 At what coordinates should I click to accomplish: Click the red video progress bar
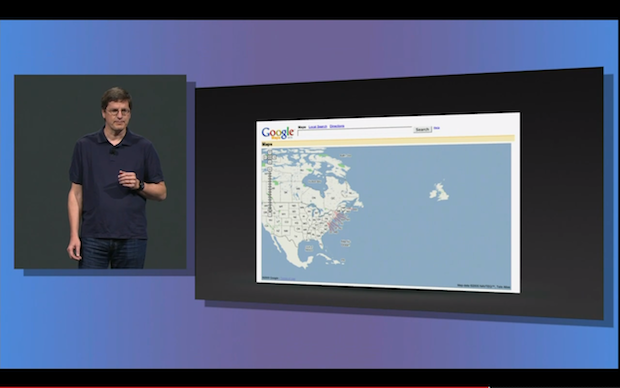tap(244, 387)
